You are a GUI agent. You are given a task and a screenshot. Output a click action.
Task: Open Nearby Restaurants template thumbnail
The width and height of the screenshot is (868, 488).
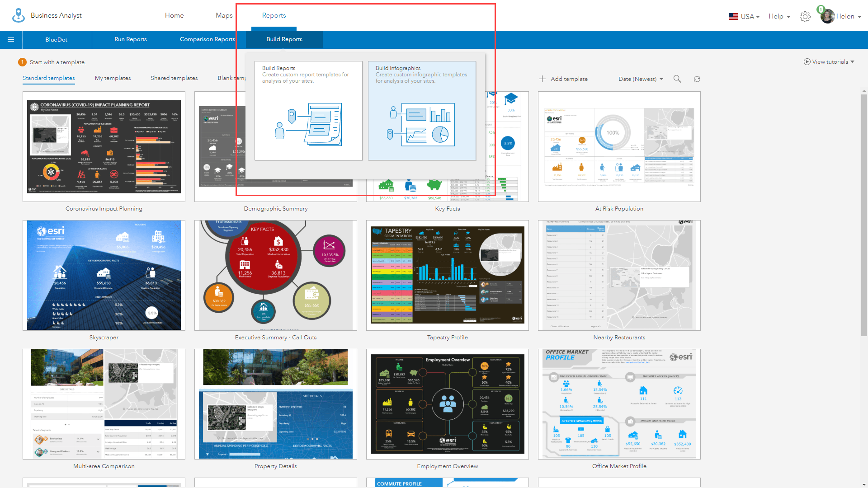tap(619, 275)
